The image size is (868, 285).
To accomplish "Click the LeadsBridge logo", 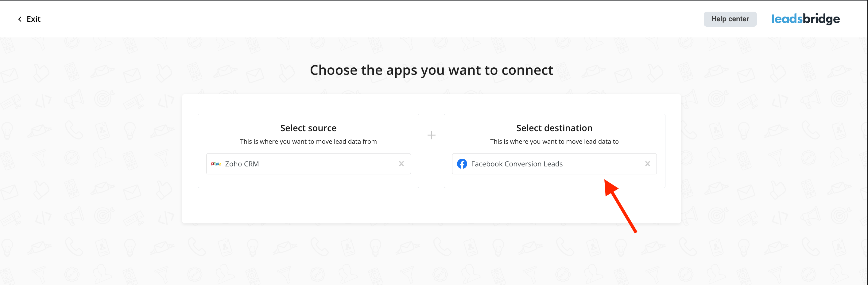I will [x=805, y=19].
